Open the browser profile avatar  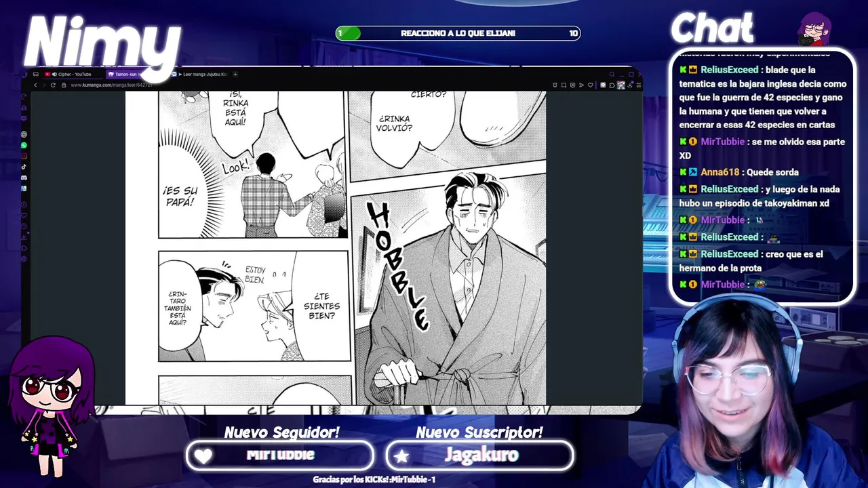point(621,85)
